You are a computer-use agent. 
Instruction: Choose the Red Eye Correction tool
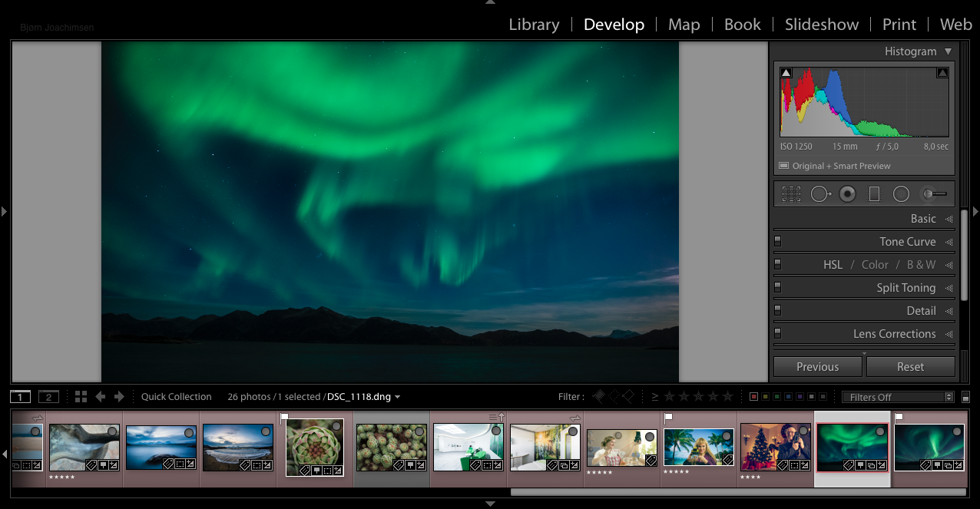pos(847,194)
